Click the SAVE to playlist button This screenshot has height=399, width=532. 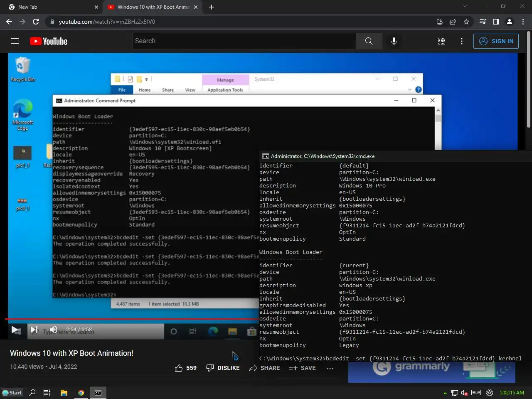[302, 368]
